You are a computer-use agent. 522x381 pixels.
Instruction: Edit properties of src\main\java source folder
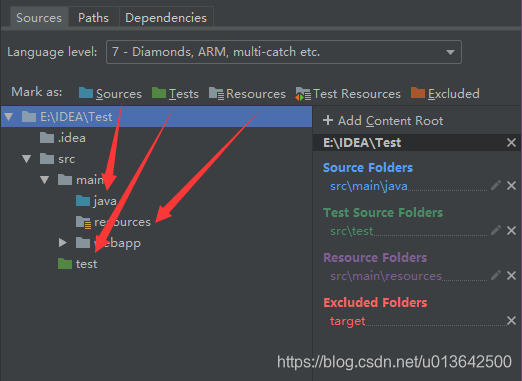click(x=496, y=185)
